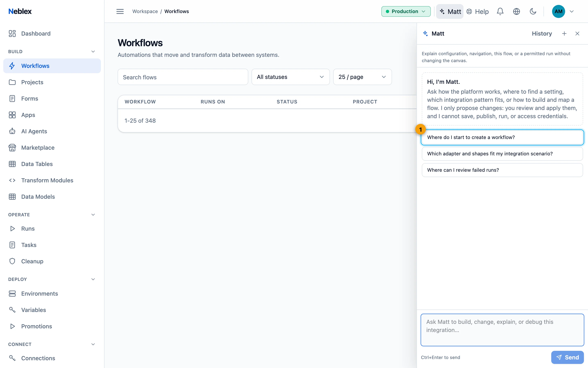Click the Connections key icon
The width and height of the screenshot is (588, 368).
(12, 358)
